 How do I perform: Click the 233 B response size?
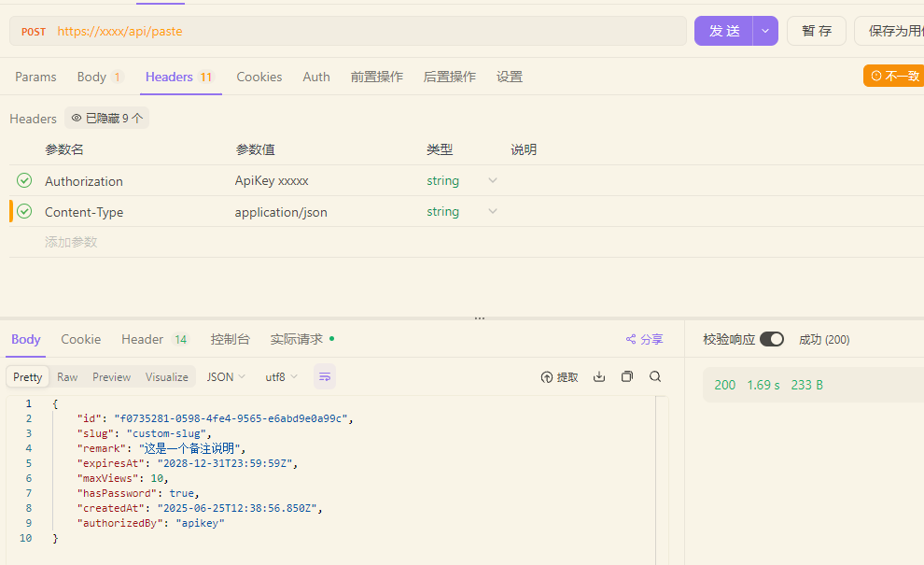[x=806, y=385]
